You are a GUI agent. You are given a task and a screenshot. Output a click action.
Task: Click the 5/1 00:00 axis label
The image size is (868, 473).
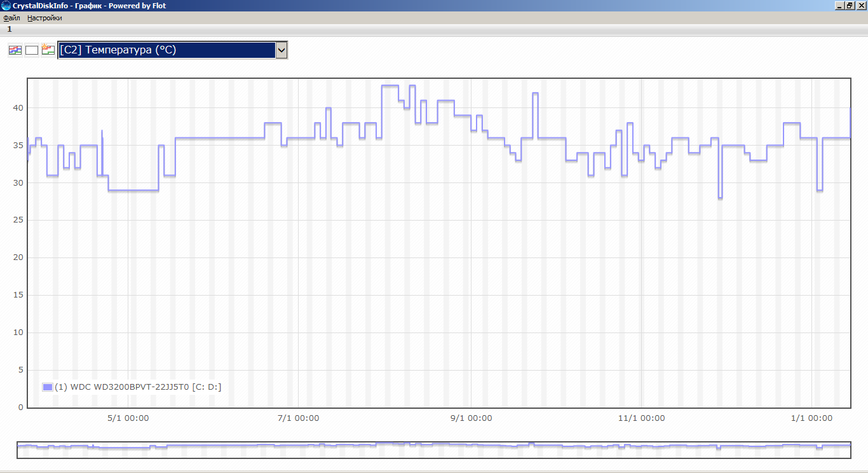coord(128,418)
